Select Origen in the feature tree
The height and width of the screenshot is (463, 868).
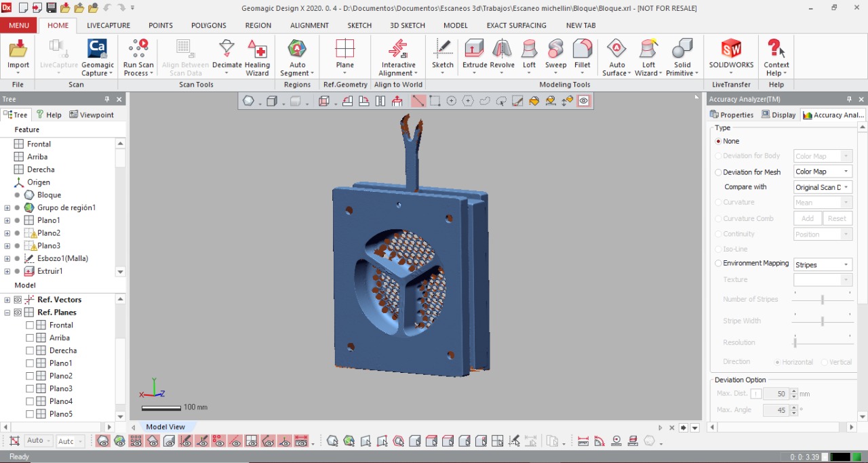[39, 182]
